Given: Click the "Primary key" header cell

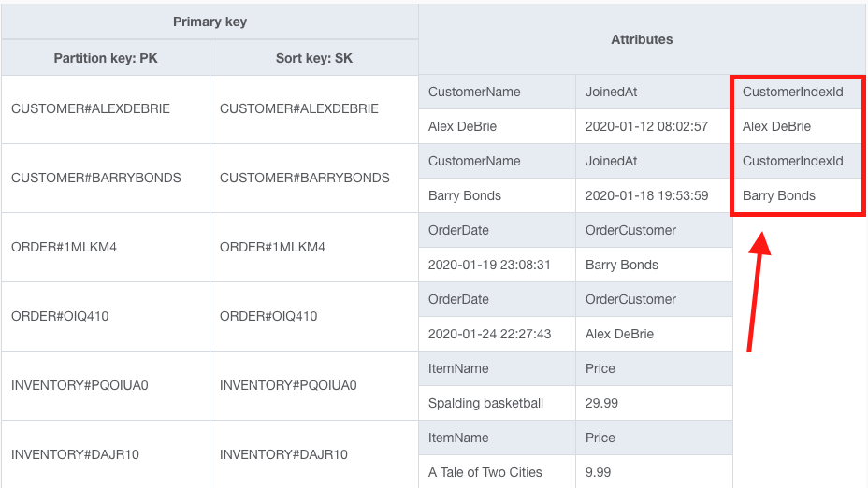Looking at the screenshot, I should (210, 22).
